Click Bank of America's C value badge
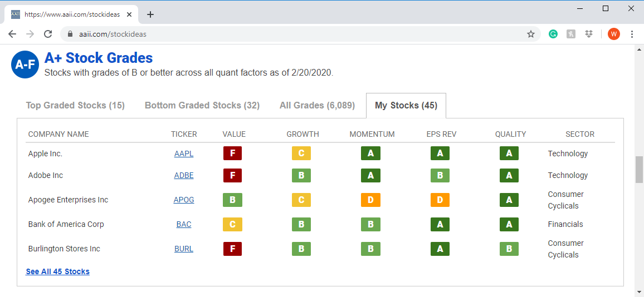 232,224
